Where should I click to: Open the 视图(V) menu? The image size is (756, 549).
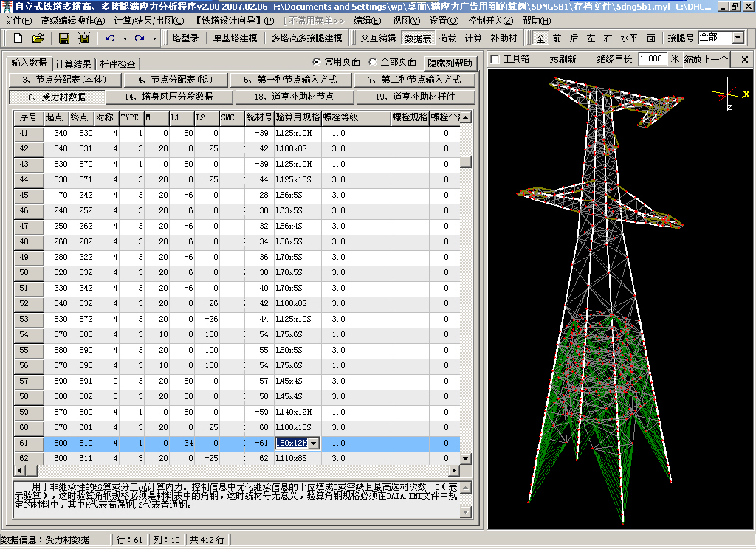(x=406, y=21)
